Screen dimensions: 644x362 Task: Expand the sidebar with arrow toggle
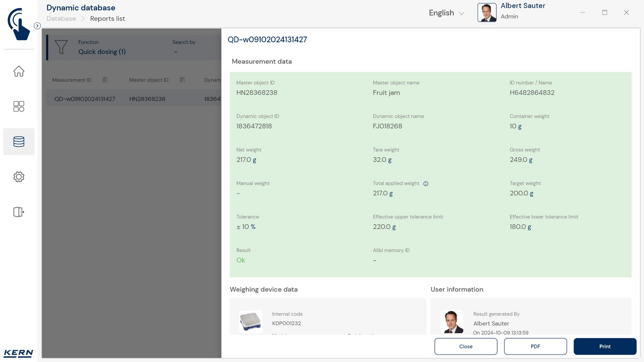coord(37,26)
